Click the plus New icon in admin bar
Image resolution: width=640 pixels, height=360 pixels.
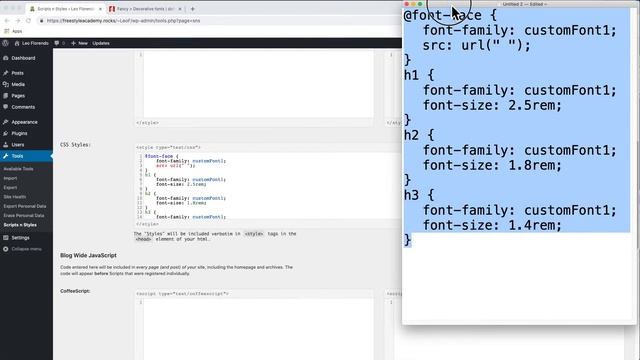73,43
